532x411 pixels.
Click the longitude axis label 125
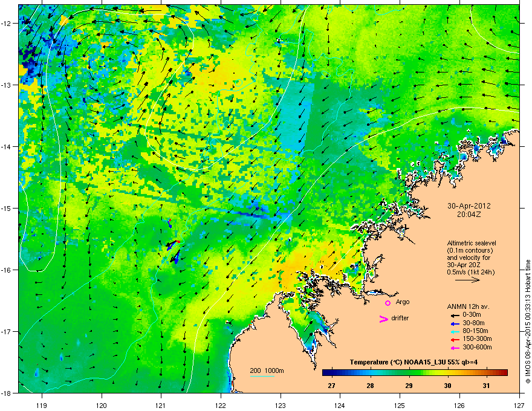click(x=400, y=405)
